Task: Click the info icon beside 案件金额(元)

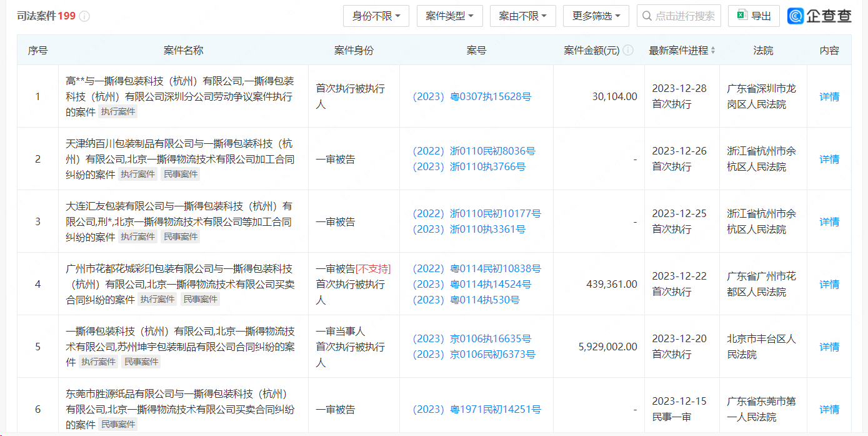Action: (628, 50)
